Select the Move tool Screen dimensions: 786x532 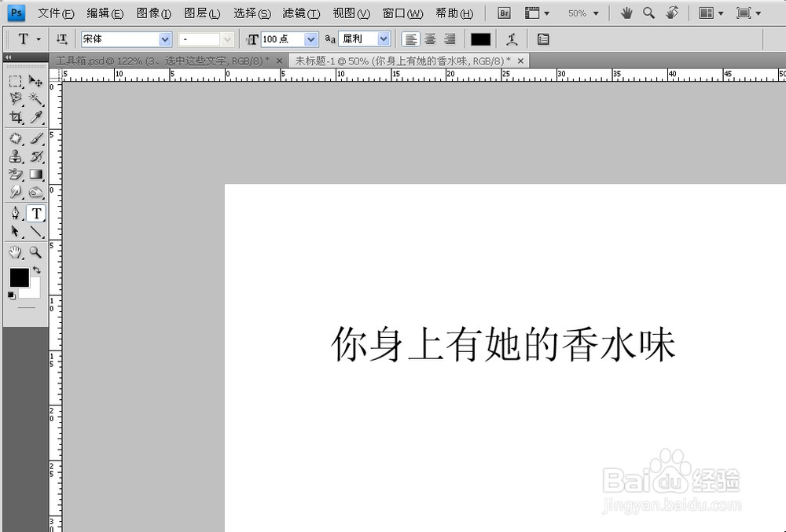pyautogui.click(x=36, y=81)
